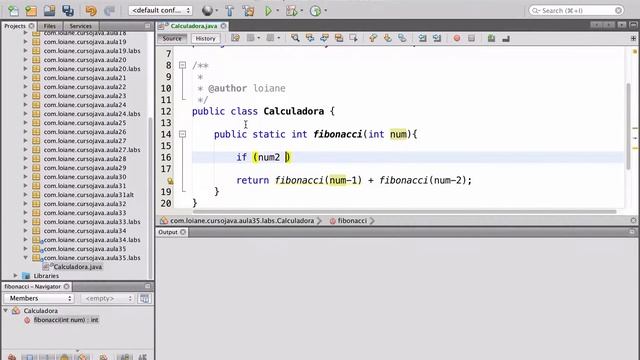Select the com.loiane.cursojava.aula27.labs package
Viewport: 640px width, 360px height.
coord(92,150)
